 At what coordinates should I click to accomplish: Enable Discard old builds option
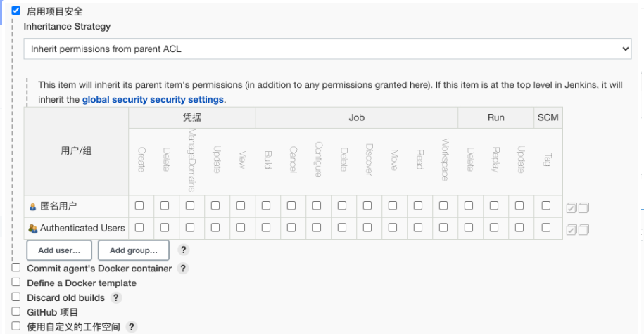[x=16, y=297]
